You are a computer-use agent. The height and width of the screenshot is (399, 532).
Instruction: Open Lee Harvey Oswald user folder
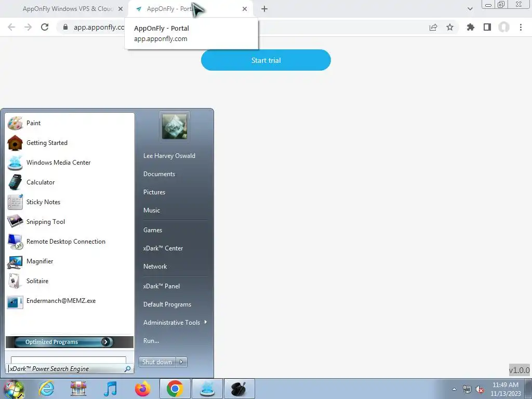tap(169, 156)
